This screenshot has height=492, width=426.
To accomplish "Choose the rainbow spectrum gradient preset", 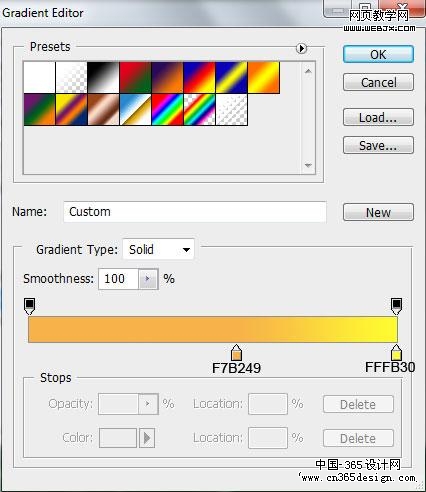I will [x=167, y=109].
